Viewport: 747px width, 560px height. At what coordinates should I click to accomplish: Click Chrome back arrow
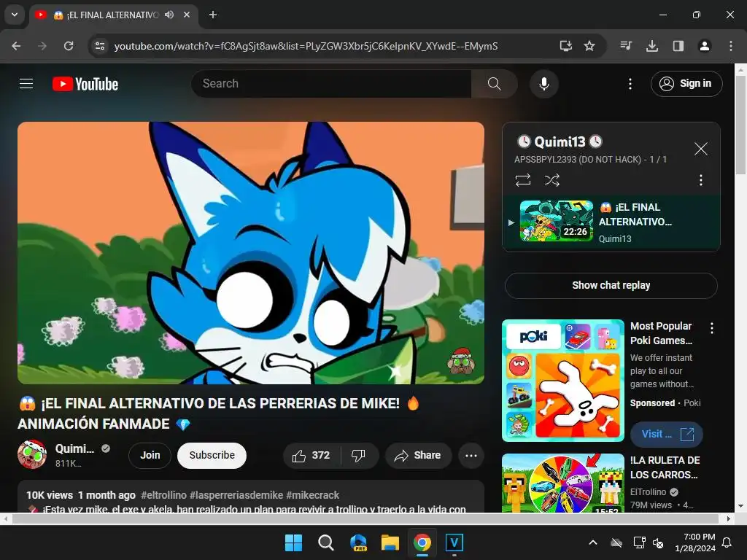click(x=16, y=46)
